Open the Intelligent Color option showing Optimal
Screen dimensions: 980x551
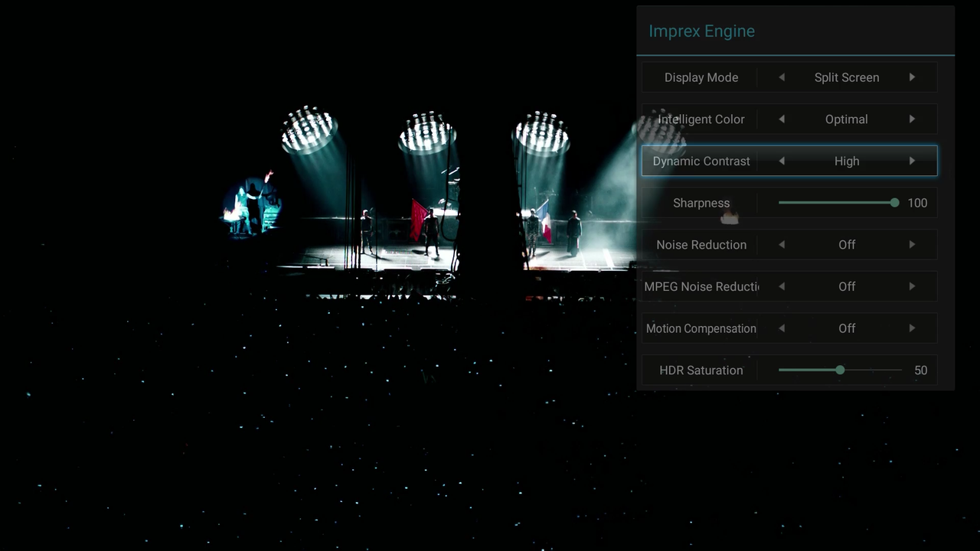846,119
